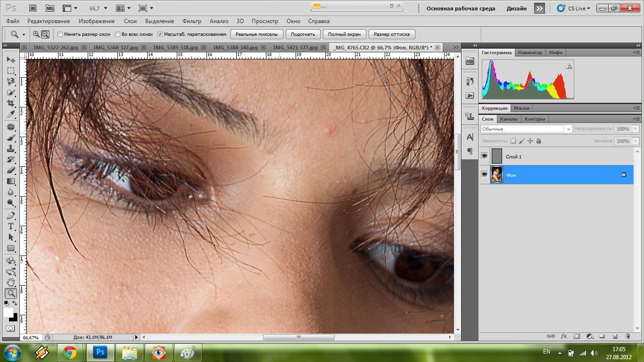
Task: Select the Crop tool
Action: tap(11, 103)
